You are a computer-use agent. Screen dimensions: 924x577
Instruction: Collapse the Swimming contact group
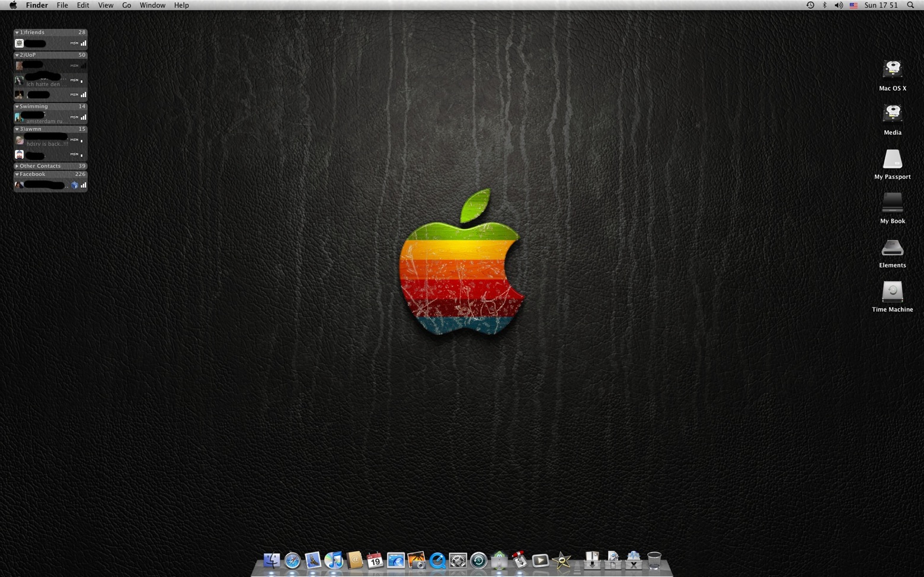pyautogui.click(x=17, y=107)
